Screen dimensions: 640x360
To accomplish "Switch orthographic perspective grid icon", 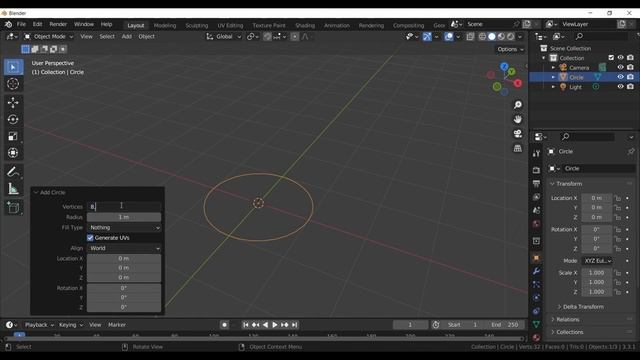I will pos(518,148).
